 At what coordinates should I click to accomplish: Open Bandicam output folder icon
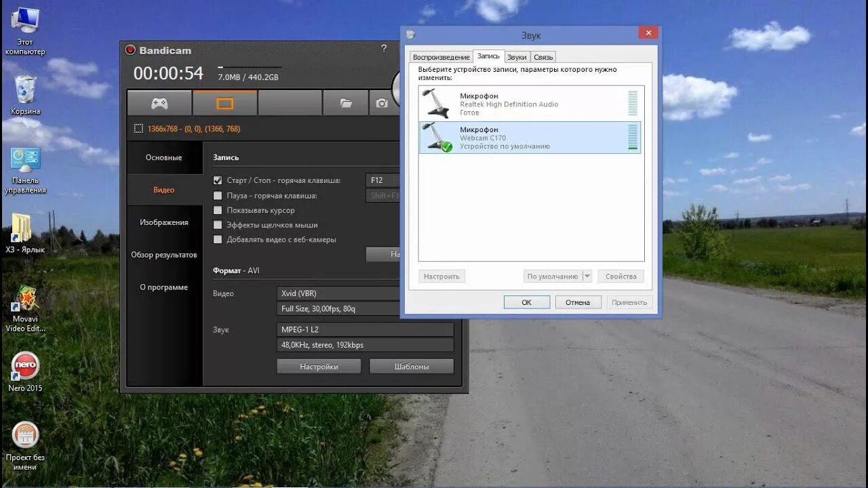click(x=346, y=103)
